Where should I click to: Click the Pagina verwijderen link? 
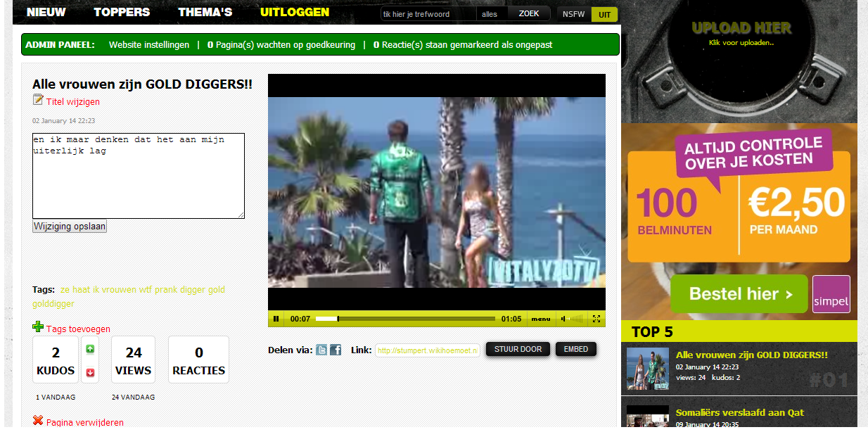click(x=85, y=422)
